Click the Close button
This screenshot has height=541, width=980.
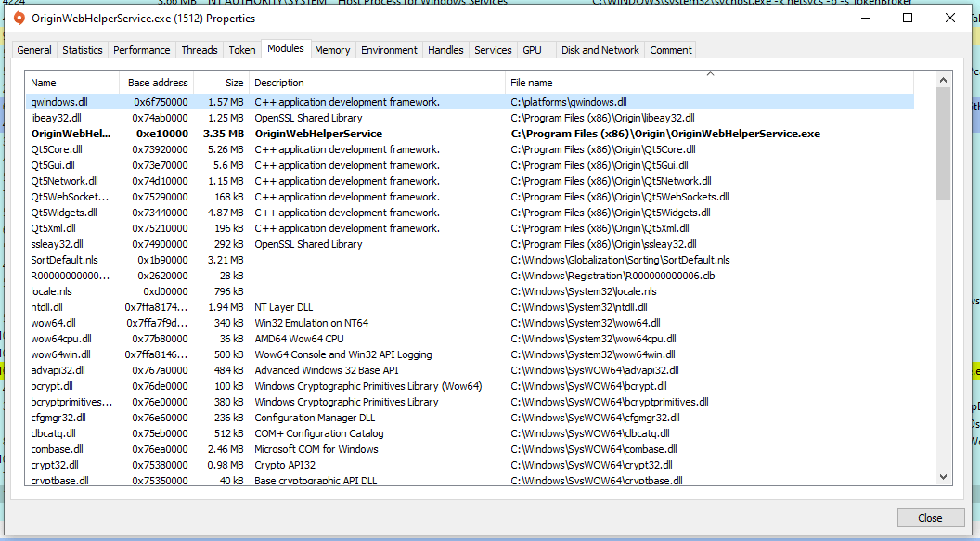929,518
